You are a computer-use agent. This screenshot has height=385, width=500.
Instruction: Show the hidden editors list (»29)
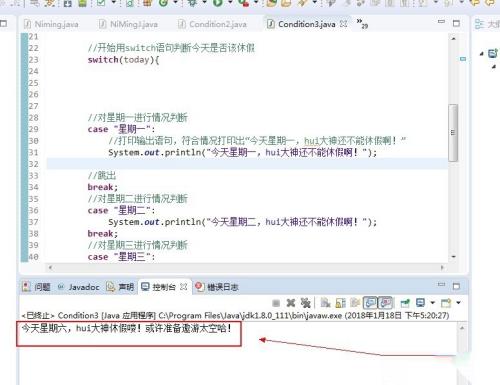click(362, 24)
